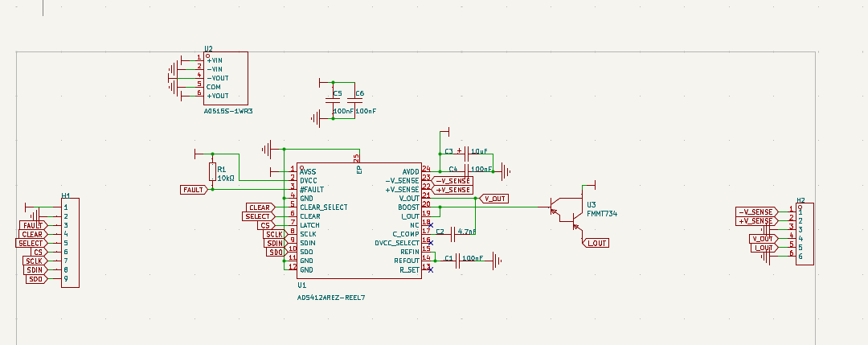Select capacitor C6 symbol
This screenshot has height=345, width=868.
[355, 101]
